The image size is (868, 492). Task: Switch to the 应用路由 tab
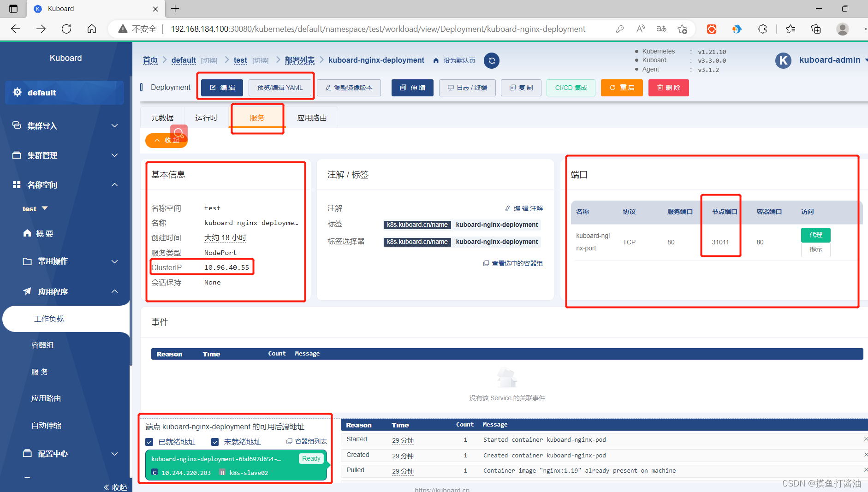pos(312,118)
